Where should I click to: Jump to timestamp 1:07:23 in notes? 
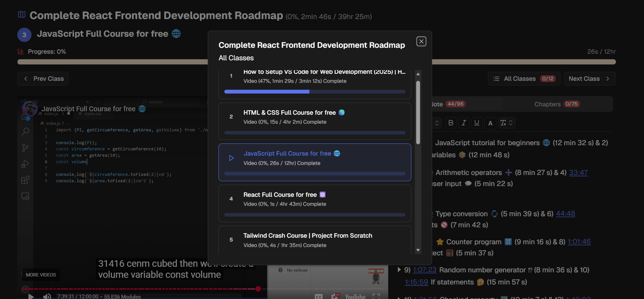pos(424,270)
